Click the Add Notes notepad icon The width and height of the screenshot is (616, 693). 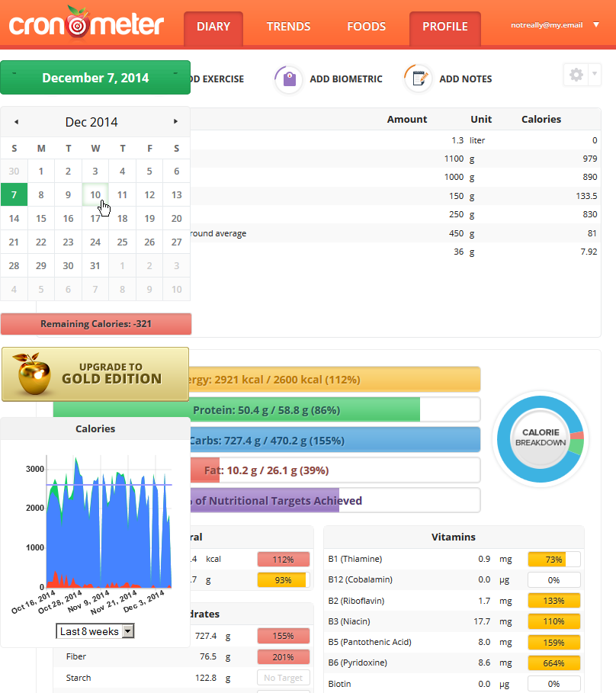pos(418,78)
